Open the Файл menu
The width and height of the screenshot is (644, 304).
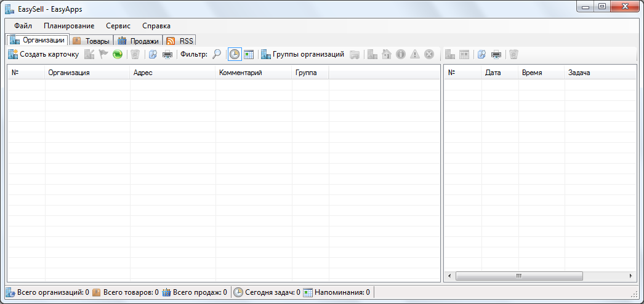click(23, 26)
